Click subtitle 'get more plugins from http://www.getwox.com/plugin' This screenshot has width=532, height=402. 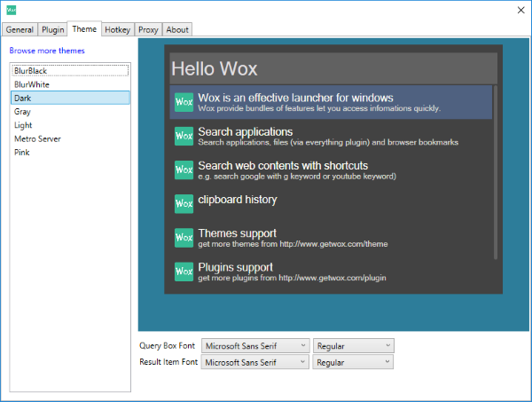click(292, 278)
